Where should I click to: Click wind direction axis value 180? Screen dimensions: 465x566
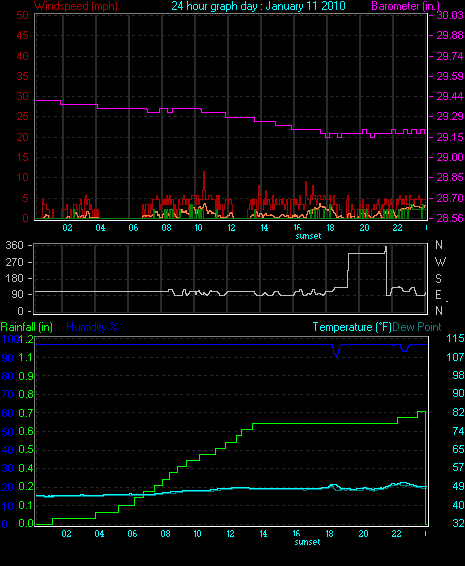point(15,278)
